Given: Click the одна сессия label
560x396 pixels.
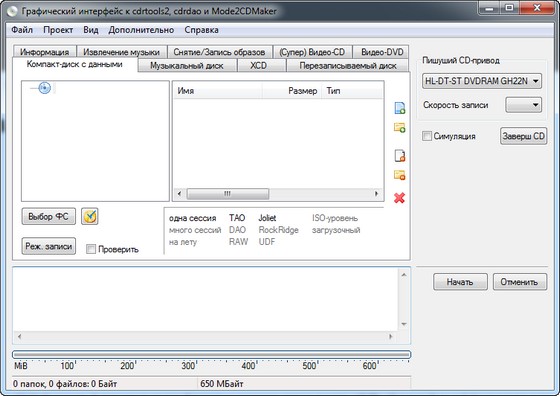Looking at the screenshot, I should [192, 218].
